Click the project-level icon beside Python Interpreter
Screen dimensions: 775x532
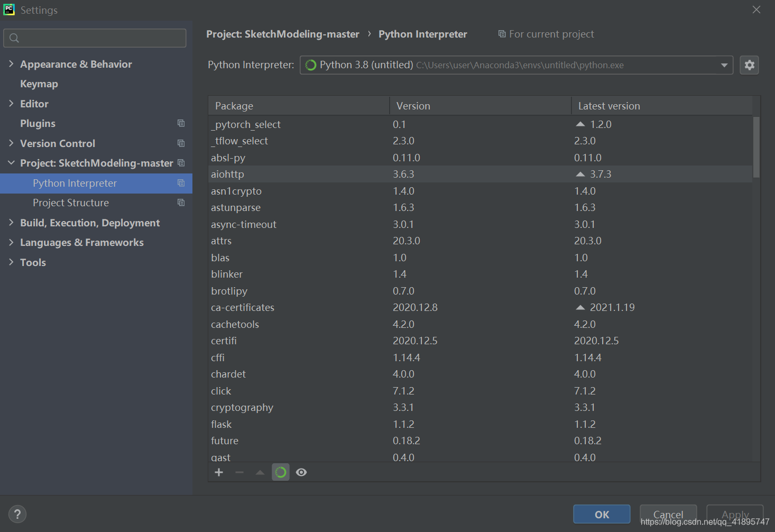pyautogui.click(x=181, y=183)
